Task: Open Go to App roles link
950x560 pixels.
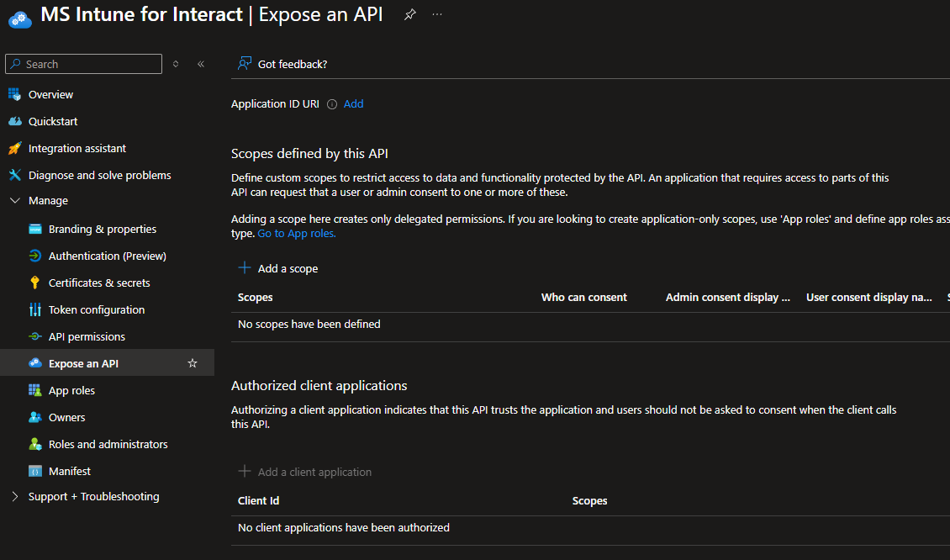Action: (297, 234)
